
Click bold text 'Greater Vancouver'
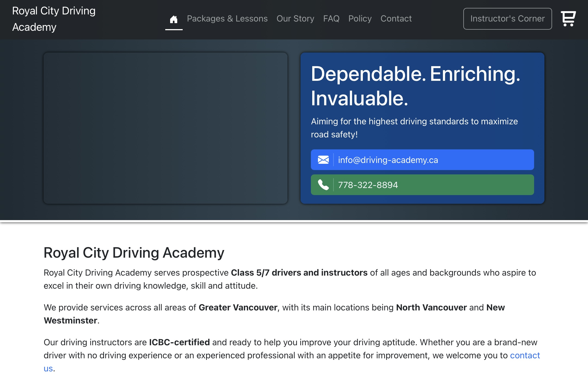point(238,307)
